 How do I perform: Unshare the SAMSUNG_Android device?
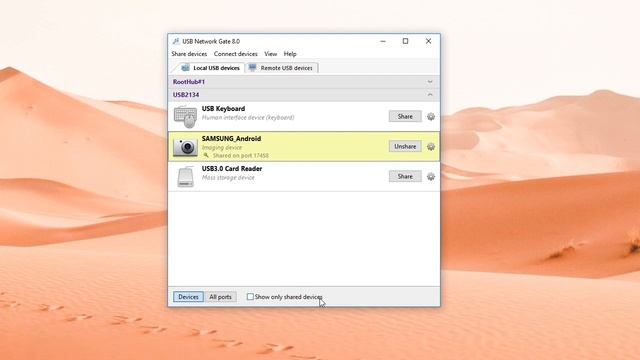coord(405,146)
